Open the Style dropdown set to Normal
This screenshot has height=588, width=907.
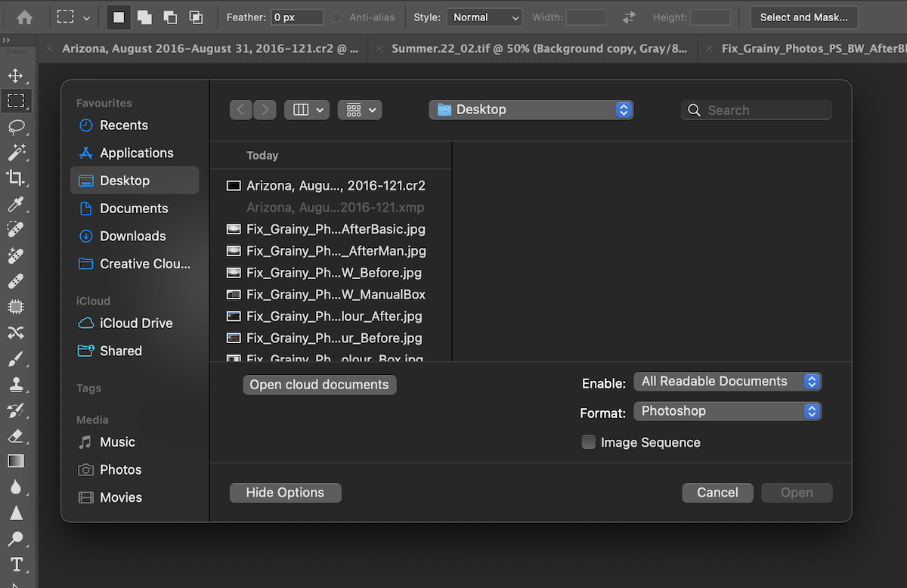tap(484, 17)
